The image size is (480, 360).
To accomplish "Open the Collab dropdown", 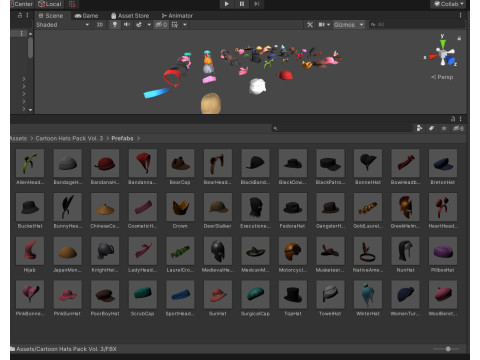I will 449,4.
